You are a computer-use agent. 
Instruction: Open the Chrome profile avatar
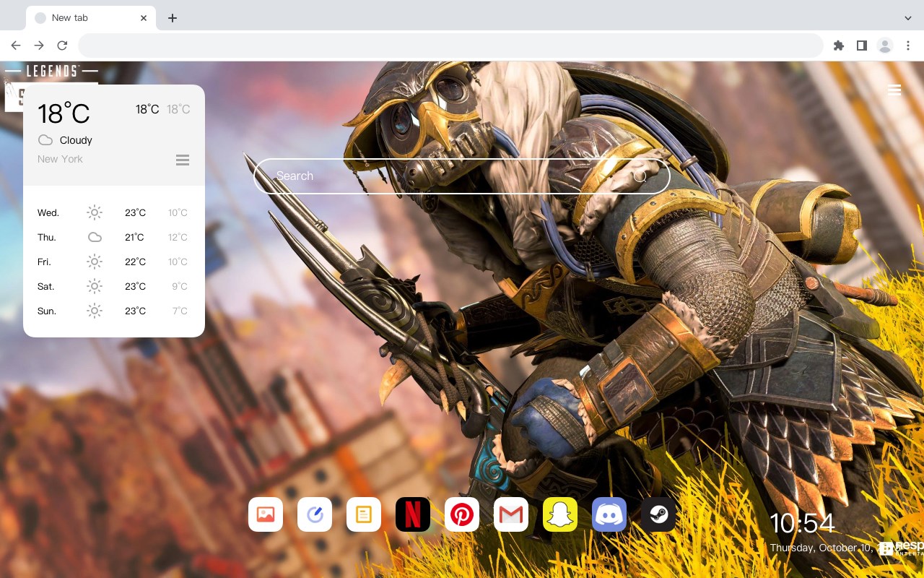pyautogui.click(x=884, y=46)
